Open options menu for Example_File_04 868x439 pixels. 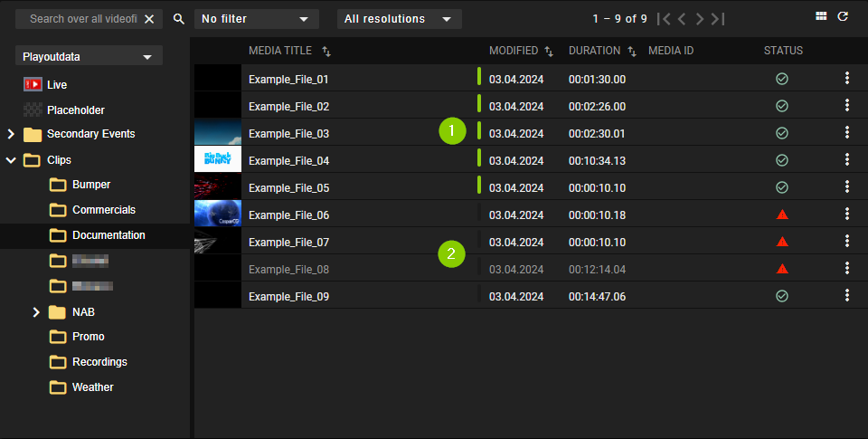coord(847,159)
